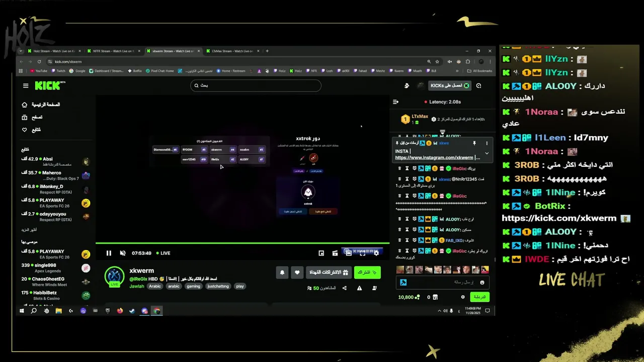
Task: Click the Get KICKs button
Action: [x=449, y=85]
